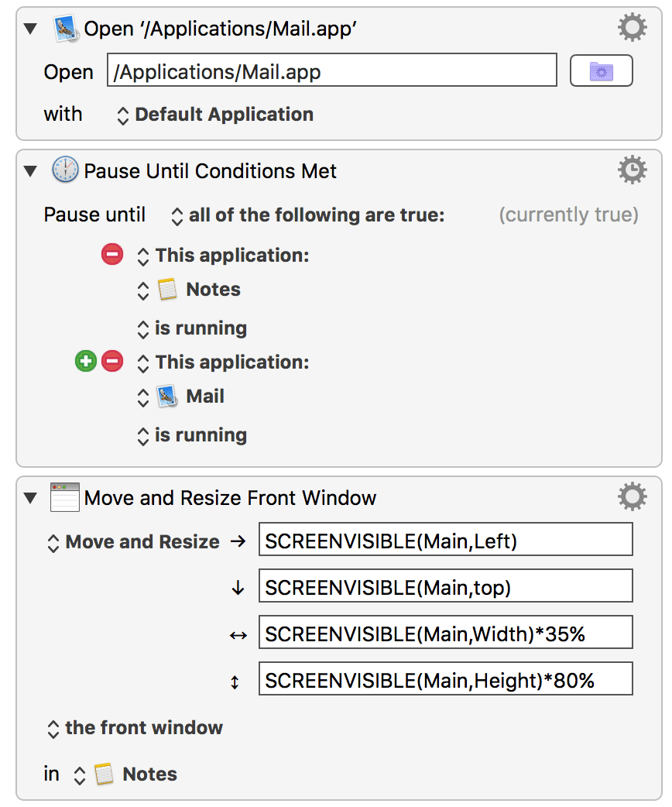Click the folder chooser button beside the path
Viewport: 672px width, 807px height.
point(601,72)
